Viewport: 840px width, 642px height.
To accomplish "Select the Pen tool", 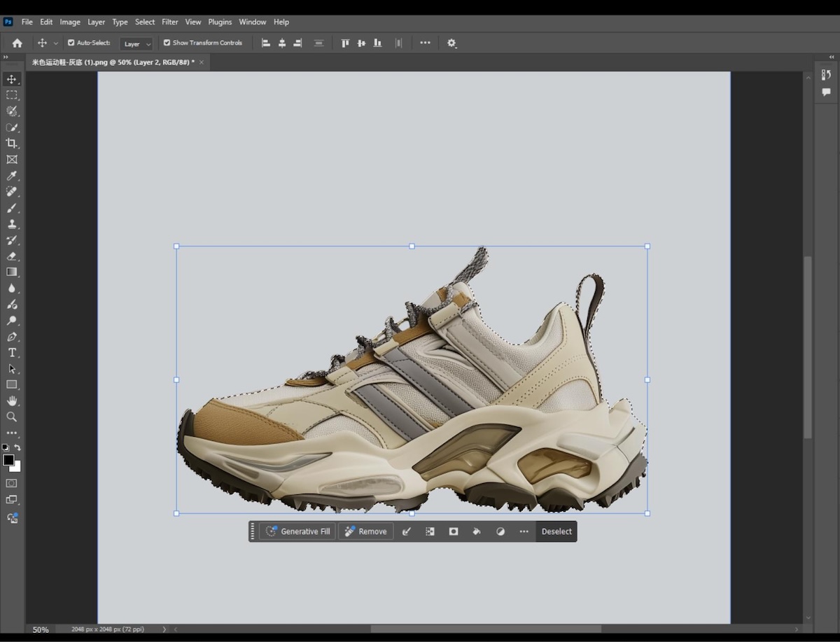I will (12, 337).
